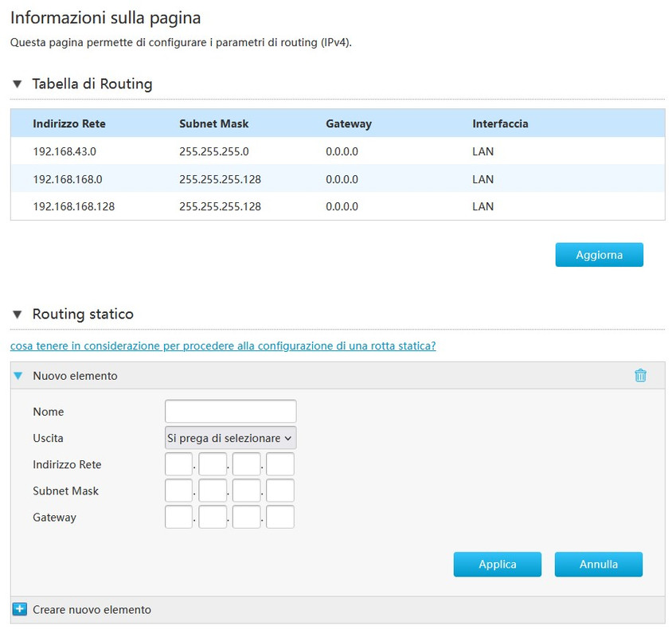Select gateway 0.0.0.0 in 192.168.43.0 row
Screen dimensions: 672x637
[x=342, y=151]
